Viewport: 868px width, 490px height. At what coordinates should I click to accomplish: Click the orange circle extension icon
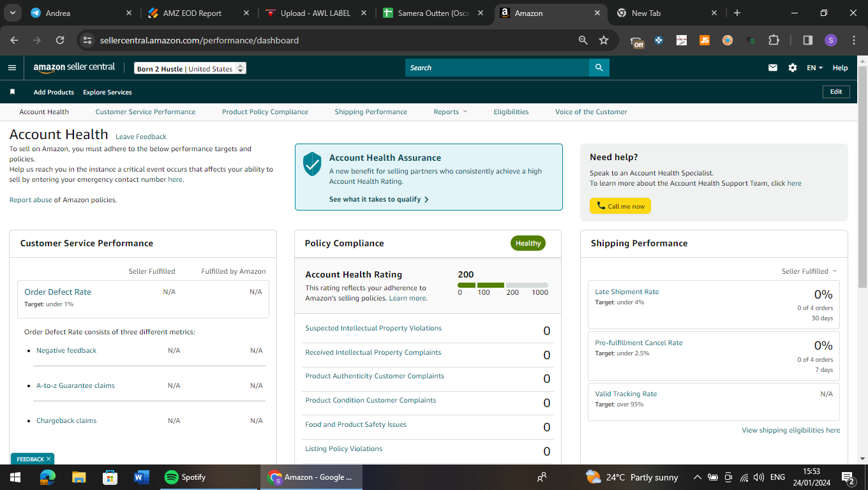click(728, 40)
